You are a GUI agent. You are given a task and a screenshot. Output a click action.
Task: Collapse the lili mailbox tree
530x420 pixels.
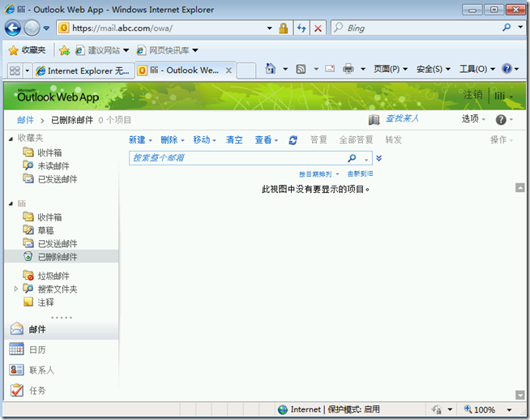point(11,204)
